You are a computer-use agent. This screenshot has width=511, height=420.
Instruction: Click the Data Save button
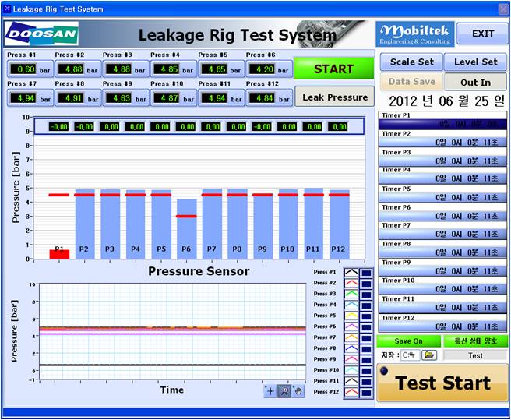411,82
